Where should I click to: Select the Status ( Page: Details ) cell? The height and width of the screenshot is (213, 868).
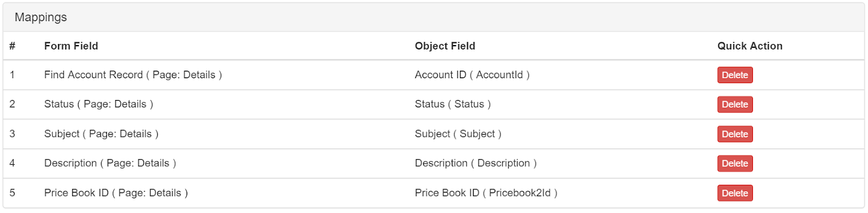pos(99,104)
